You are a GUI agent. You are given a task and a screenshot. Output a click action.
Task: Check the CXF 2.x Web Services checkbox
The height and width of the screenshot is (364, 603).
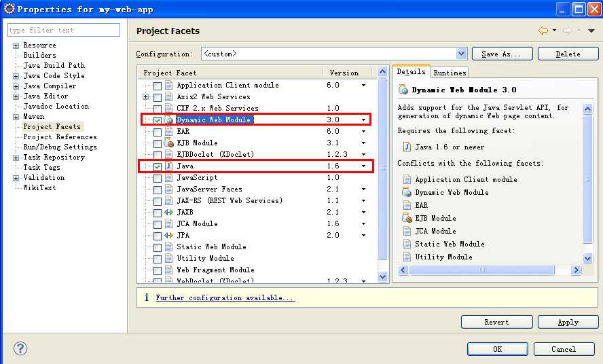click(158, 109)
